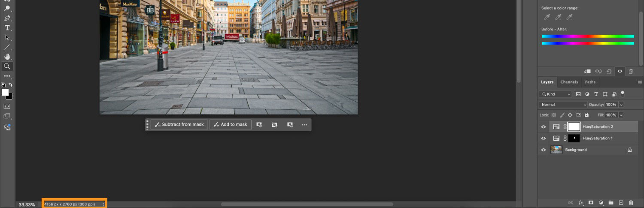Switch to the Paths tab
The height and width of the screenshot is (208, 644).
coord(590,82)
